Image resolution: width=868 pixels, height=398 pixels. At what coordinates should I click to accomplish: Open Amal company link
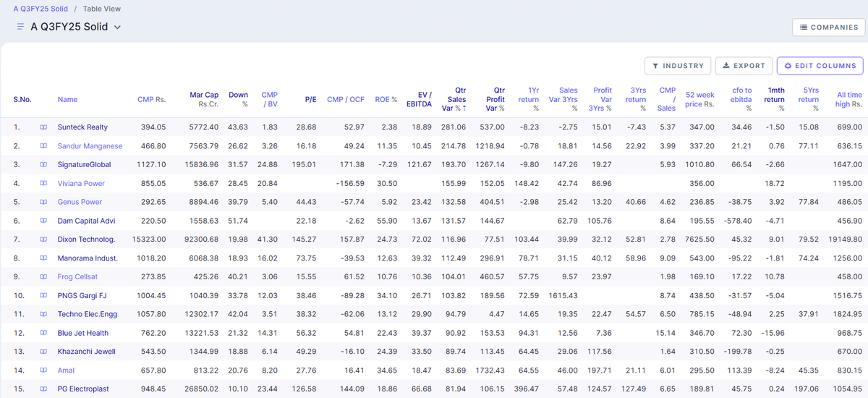[67, 371]
